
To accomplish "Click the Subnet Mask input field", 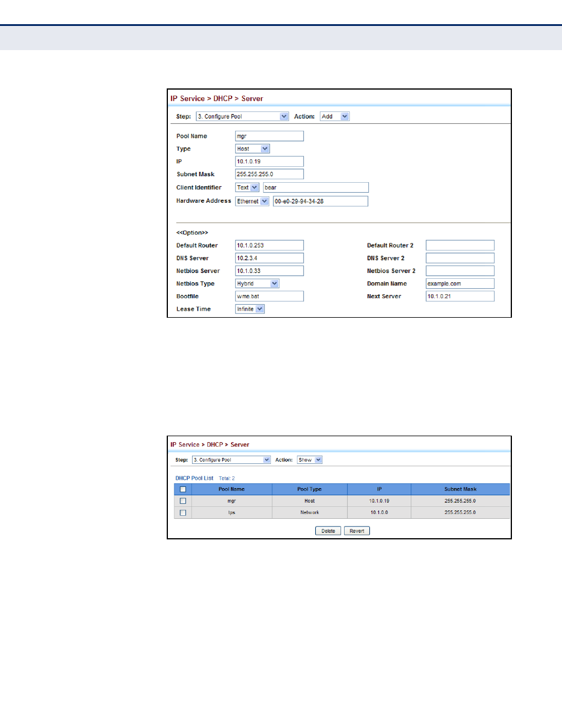I will pos(269,174).
